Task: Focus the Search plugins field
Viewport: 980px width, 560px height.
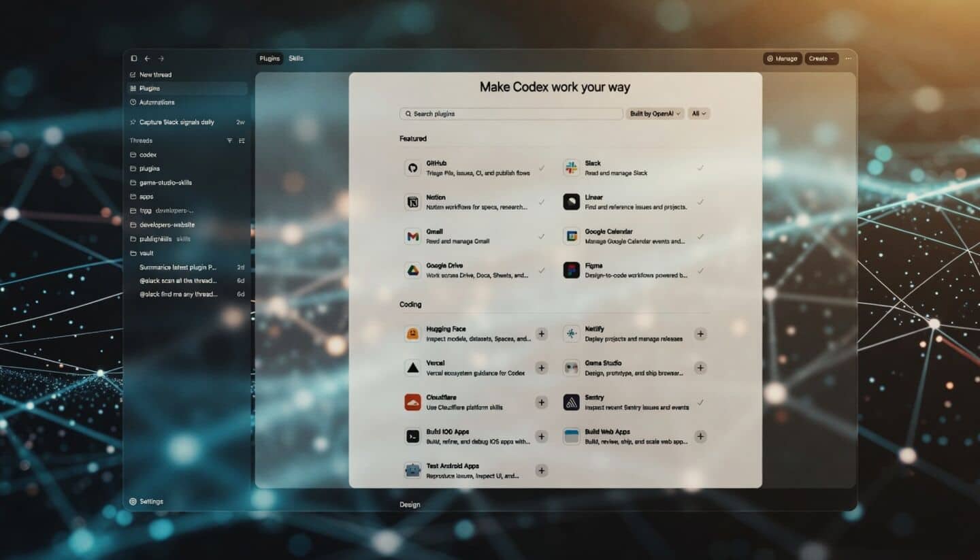Action: point(511,114)
